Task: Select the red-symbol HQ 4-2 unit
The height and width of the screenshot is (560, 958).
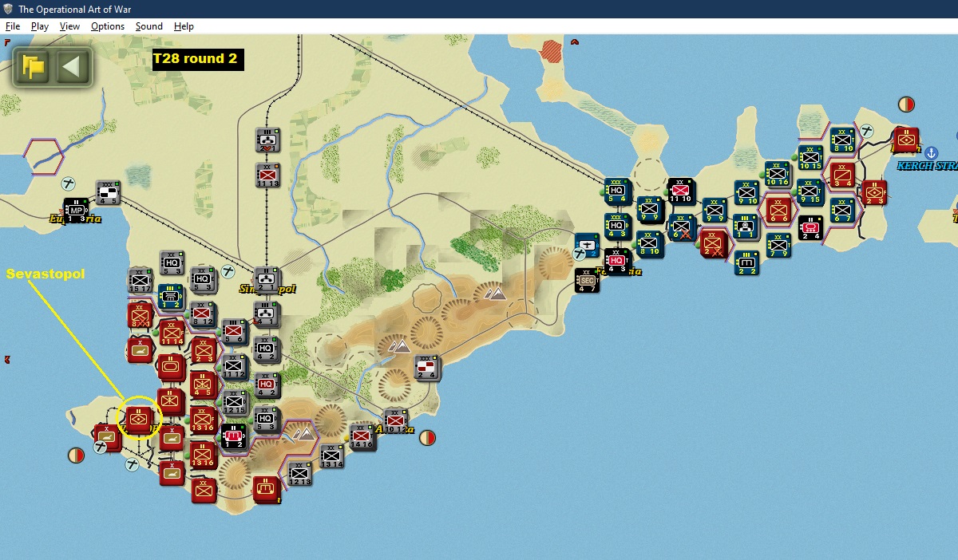Action: click(x=267, y=385)
